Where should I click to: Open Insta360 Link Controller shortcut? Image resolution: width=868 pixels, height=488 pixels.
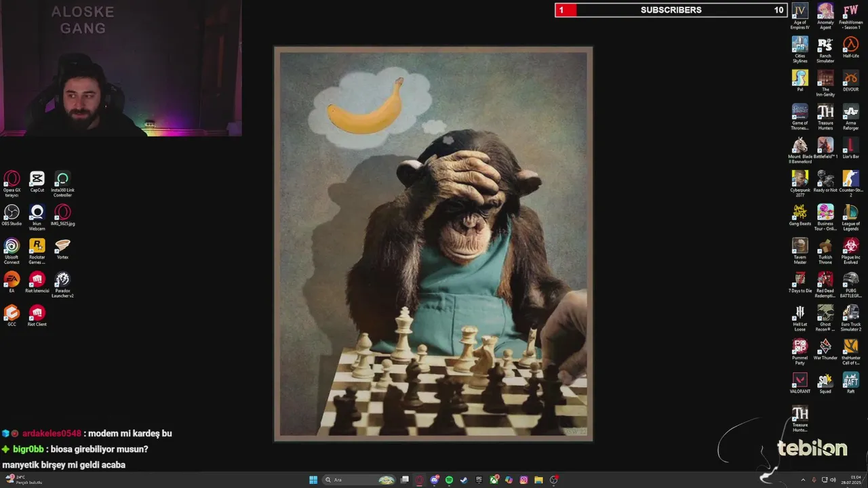(x=62, y=184)
